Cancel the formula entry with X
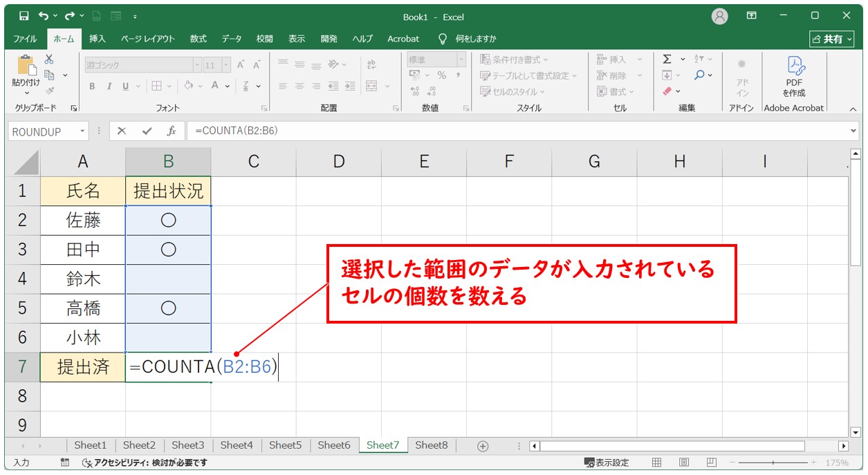 122,131
